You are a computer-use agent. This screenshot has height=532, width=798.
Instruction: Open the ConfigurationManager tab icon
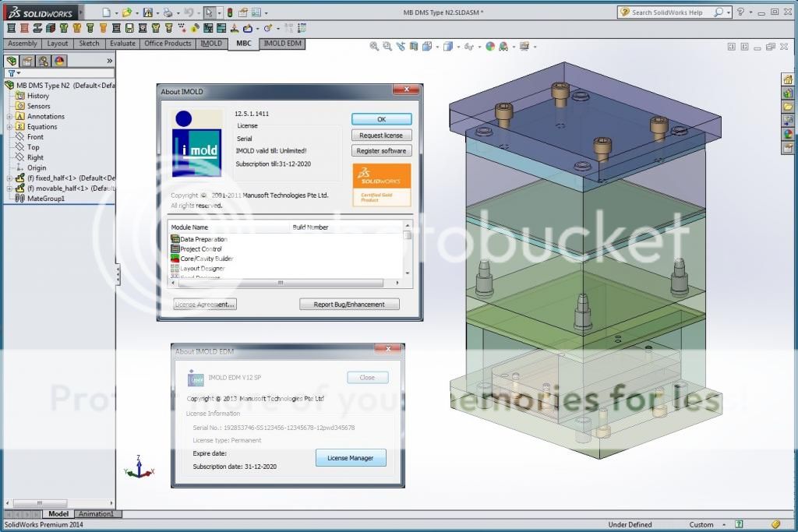43,61
